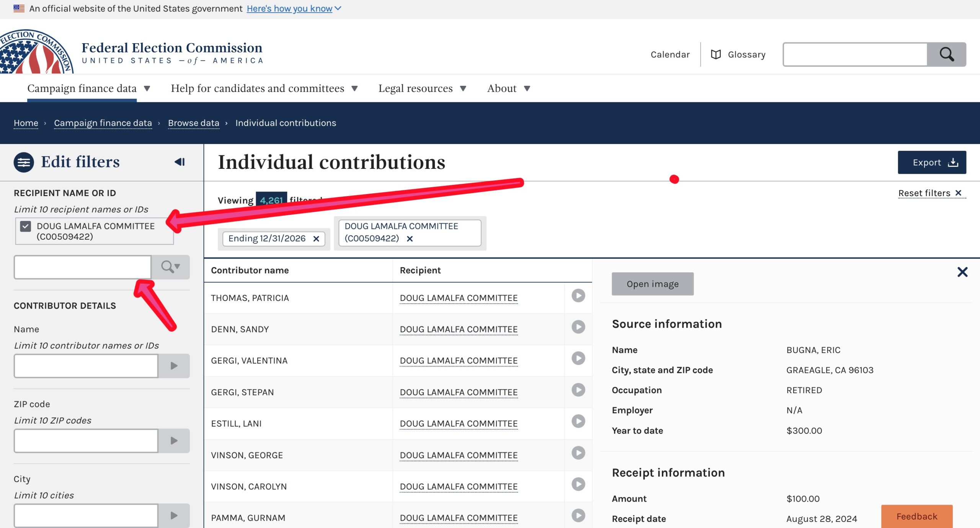The image size is (980, 528).
Task: Click the Edit filters round menu icon
Action: tap(24, 162)
